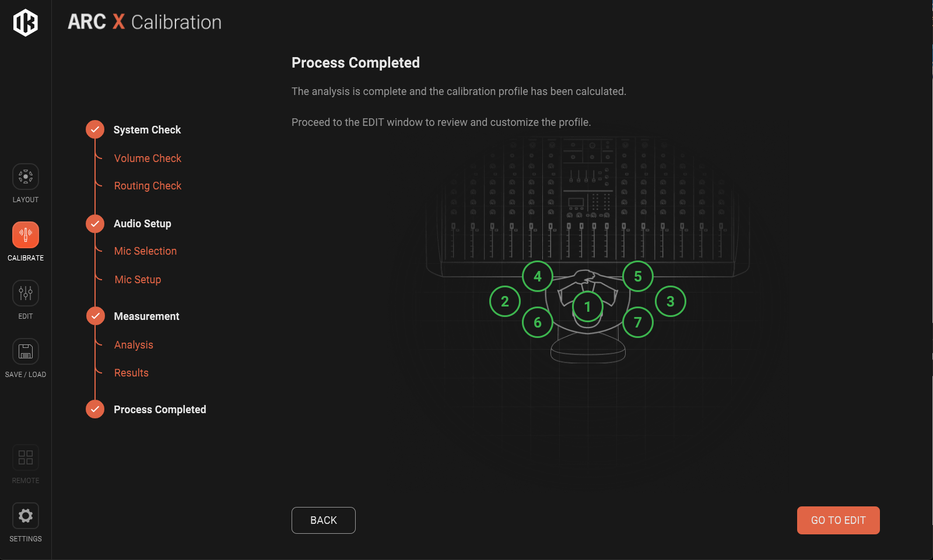Click measurement position 5 circle
The image size is (933, 560).
pos(638,276)
